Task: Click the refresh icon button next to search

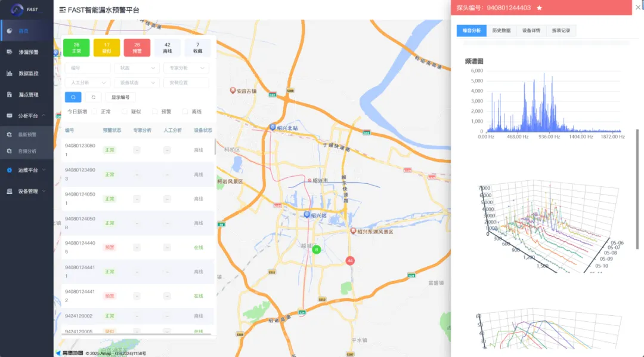Action: 93,97
